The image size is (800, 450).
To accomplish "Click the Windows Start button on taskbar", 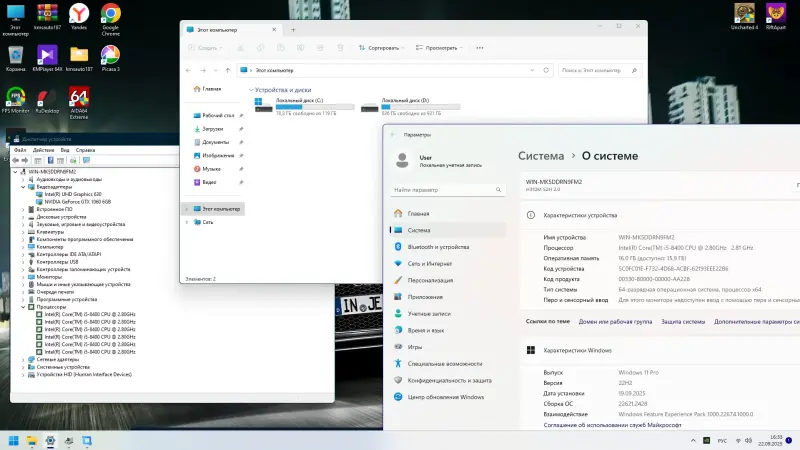I will pos(14,440).
